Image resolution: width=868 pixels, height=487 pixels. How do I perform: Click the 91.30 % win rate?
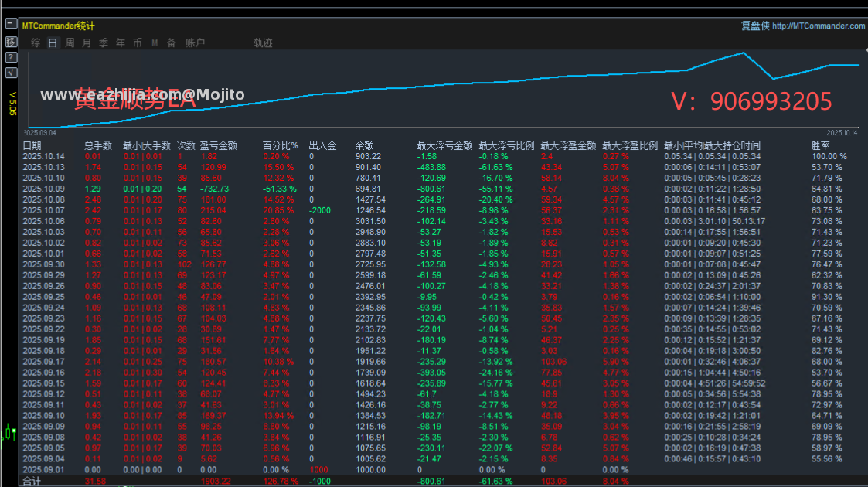click(x=826, y=297)
